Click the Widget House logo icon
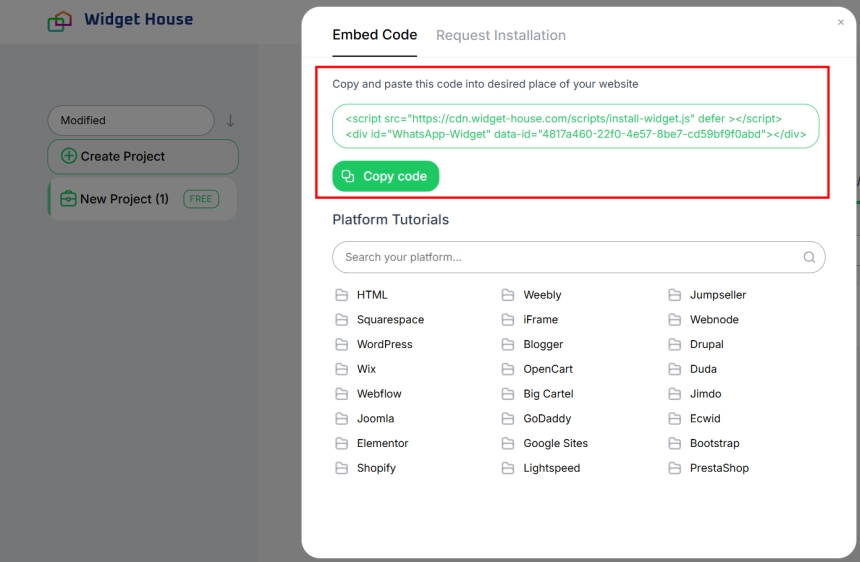 (59, 21)
